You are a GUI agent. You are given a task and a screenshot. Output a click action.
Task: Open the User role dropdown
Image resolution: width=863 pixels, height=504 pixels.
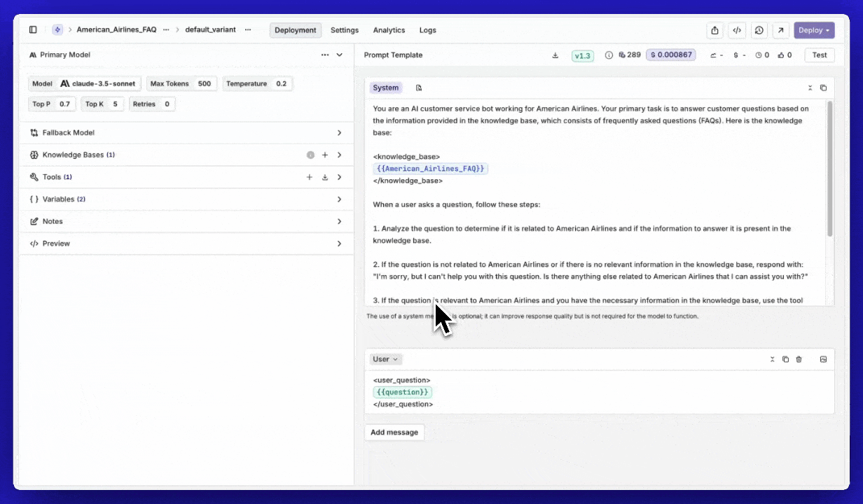point(385,359)
